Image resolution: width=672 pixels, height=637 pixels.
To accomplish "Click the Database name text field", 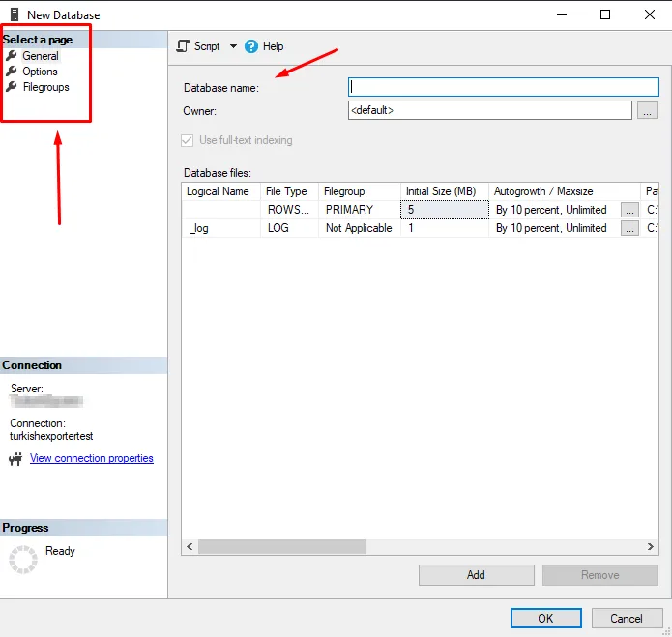I will [x=503, y=87].
